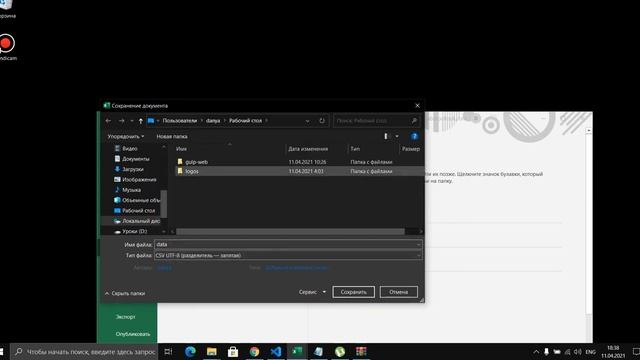The width and height of the screenshot is (640, 360).
Task: Switch to Excel on the taskbar
Action: (x=297, y=351)
